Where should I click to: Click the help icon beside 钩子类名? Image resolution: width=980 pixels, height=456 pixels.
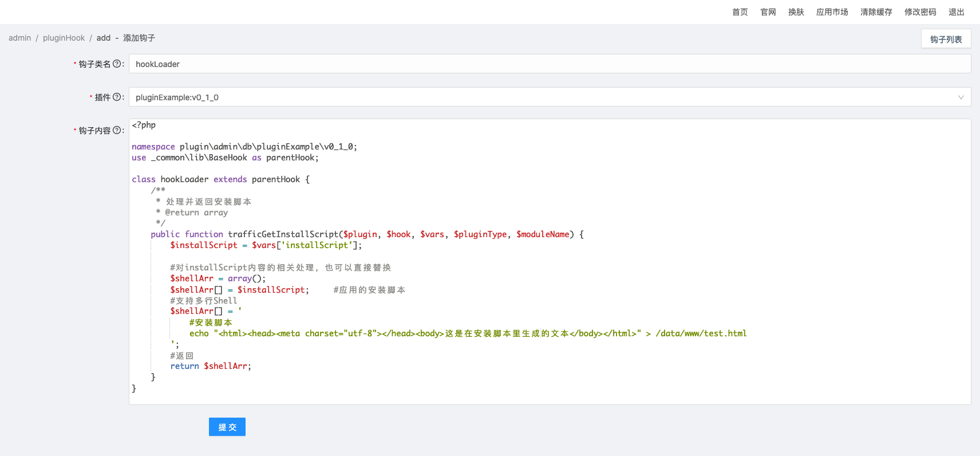[117, 64]
